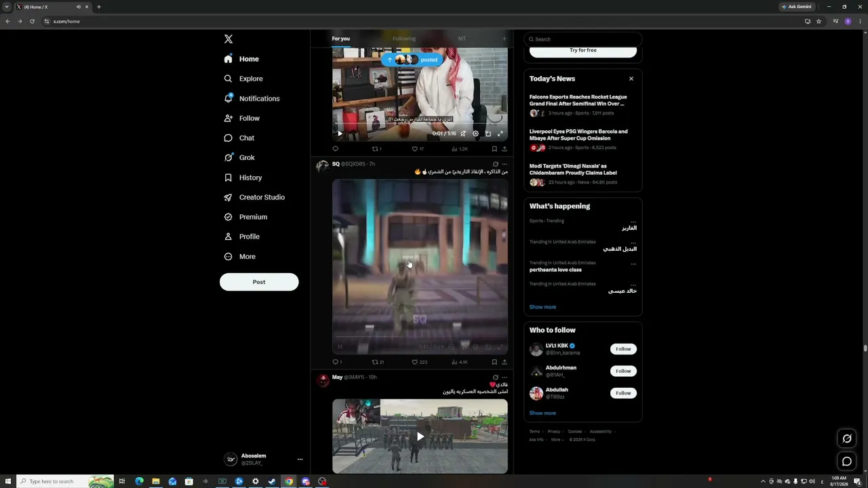Click Grok explain icon on SQ's post
Screen dimensions: 868x488
click(495, 164)
